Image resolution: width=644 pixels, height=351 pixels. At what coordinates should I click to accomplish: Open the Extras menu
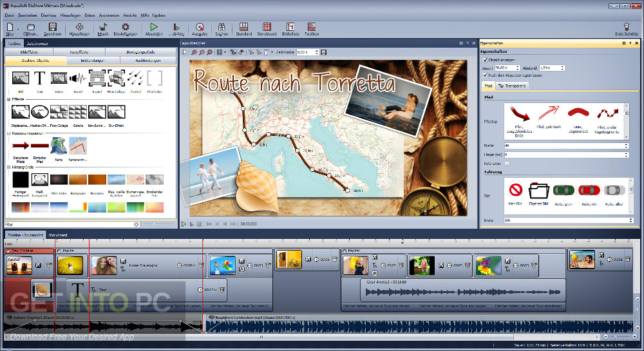coord(90,15)
